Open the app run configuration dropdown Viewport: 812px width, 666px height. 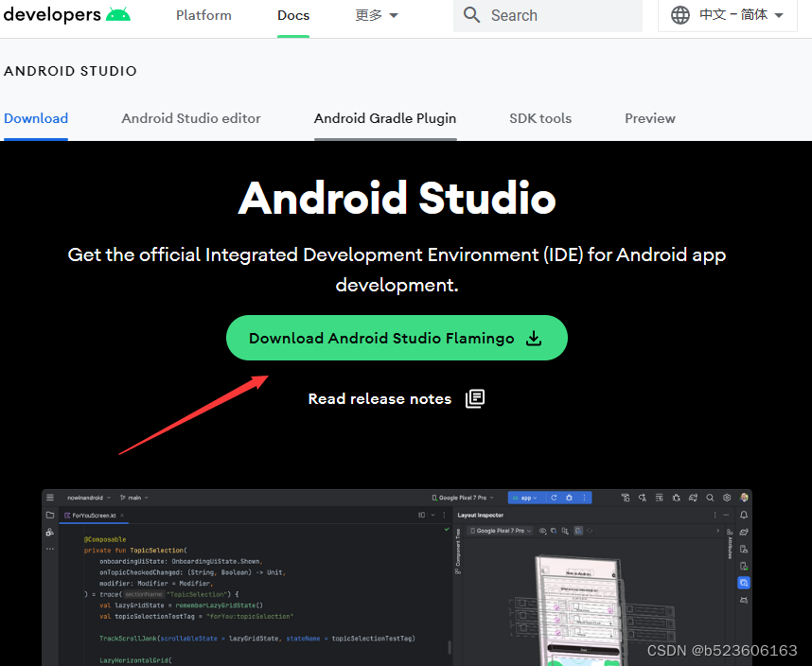click(525, 498)
